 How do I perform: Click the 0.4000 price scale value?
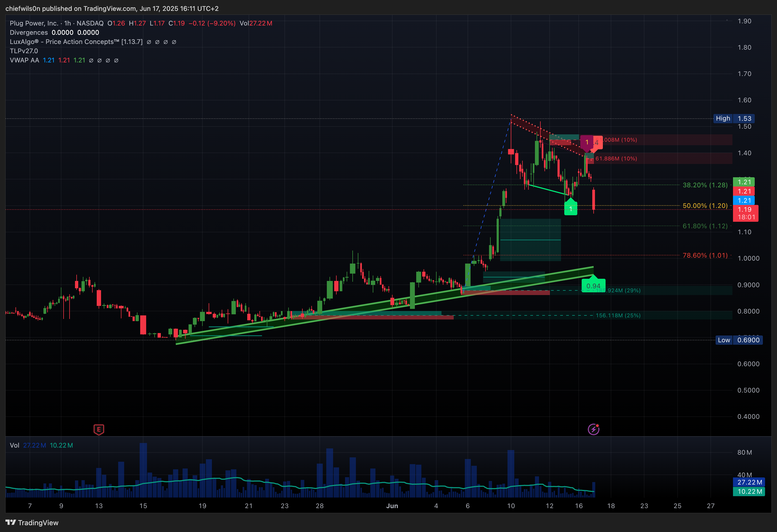click(x=748, y=416)
